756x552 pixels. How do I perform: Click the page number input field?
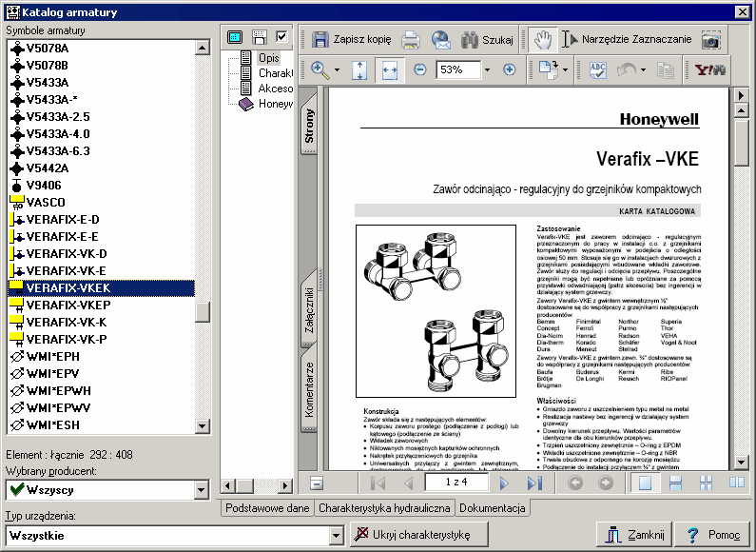click(456, 482)
